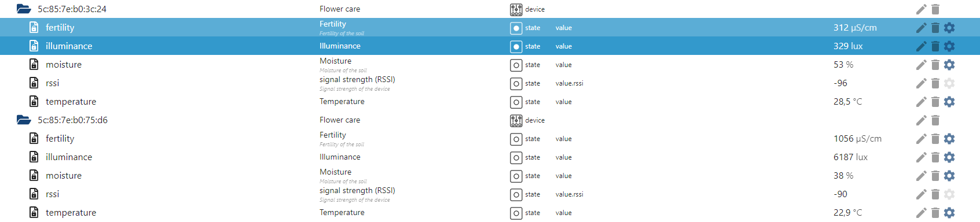Edit the 5c:85:7e:b0:3c:24 device object
The width and height of the screenshot is (980, 222).
[x=921, y=9]
